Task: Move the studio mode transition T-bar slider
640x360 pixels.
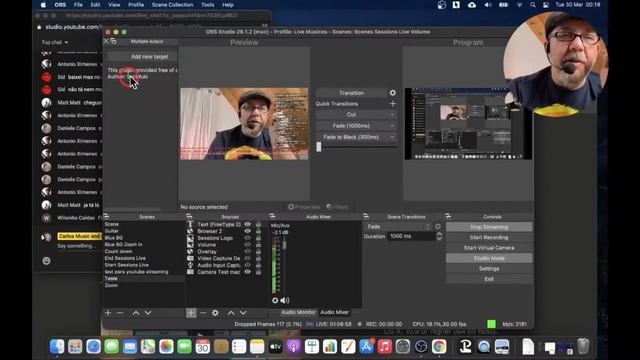Action: 319,147
